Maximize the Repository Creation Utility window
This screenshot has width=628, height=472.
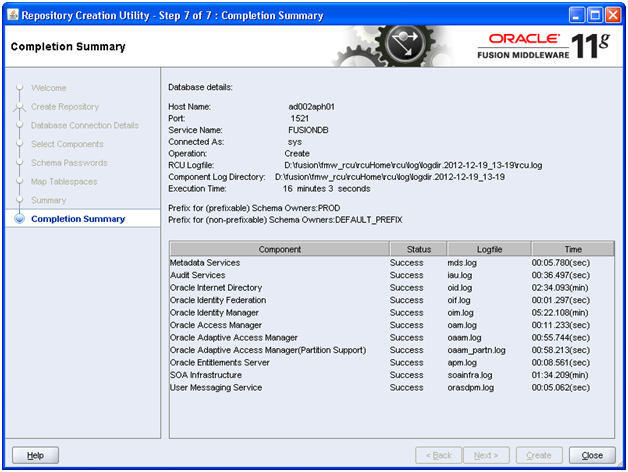coord(595,15)
